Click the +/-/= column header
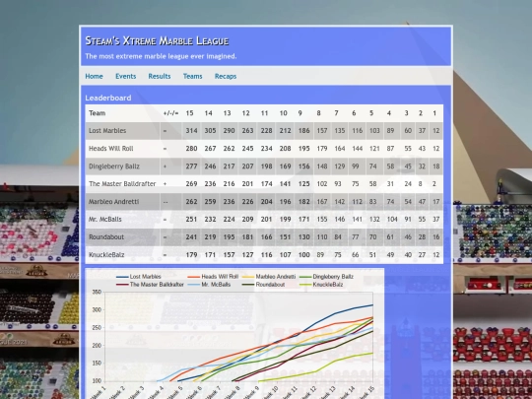The image size is (532, 399). (170, 113)
